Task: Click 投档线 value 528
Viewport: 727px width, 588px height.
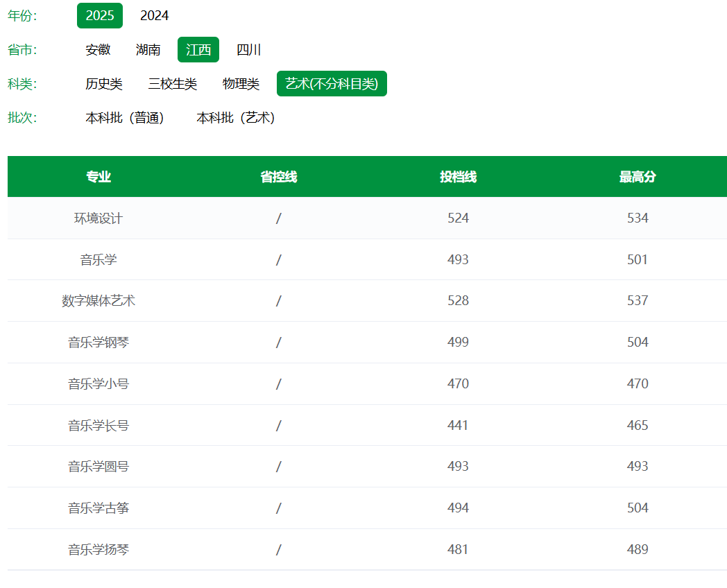Action: coord(458,300)
